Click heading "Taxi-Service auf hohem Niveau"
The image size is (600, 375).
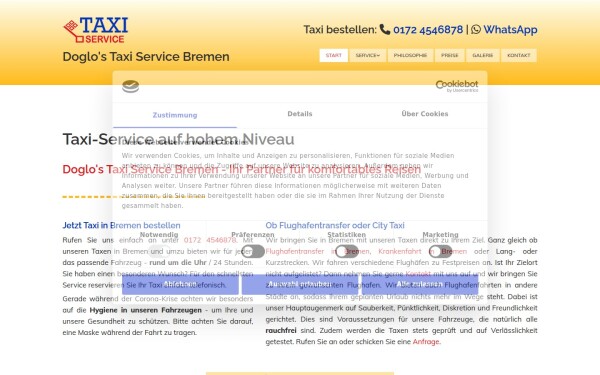pyautogui.click(x=178, y=139)
